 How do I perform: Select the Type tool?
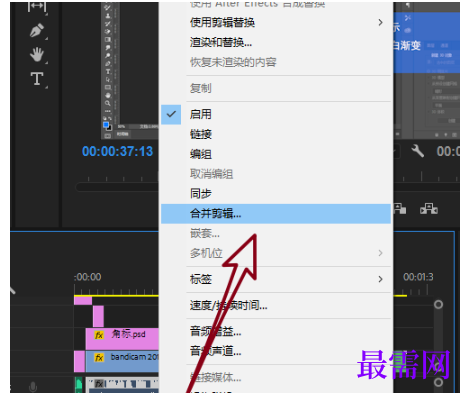tap(37, 79)
